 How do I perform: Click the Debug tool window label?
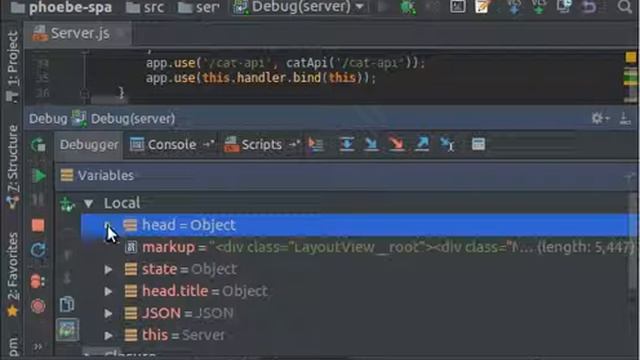pos(48,119)
